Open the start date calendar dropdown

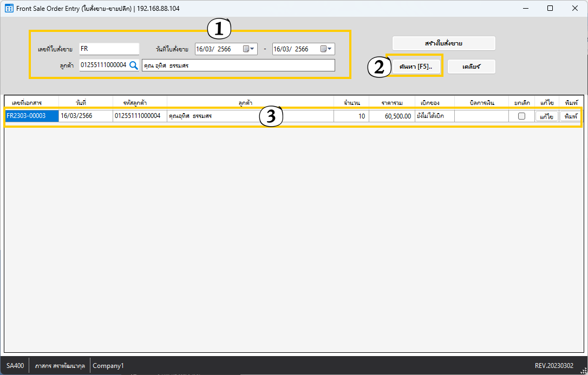point(249,49)
